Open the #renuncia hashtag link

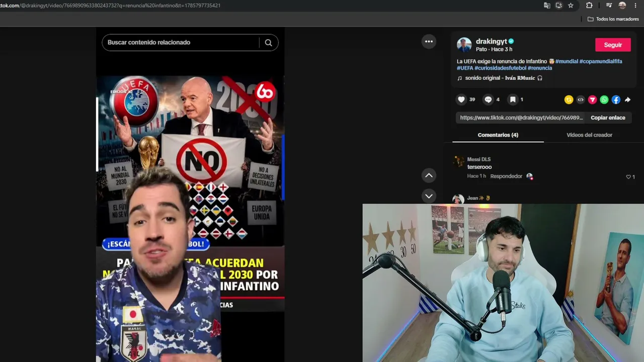(x=540, y=68)
